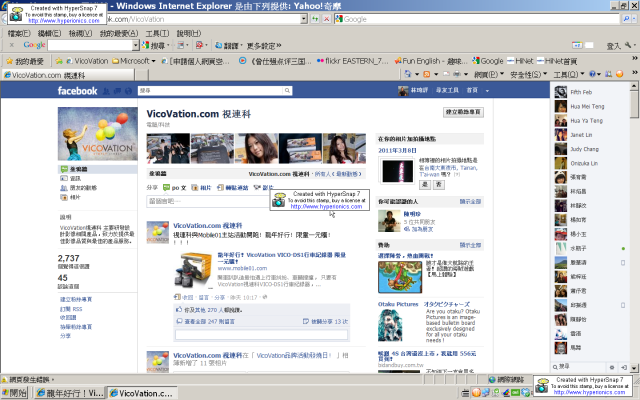The height and width of the screenshot is (400, 640).
Task: Expand favorites bar overflow chevron
Action: pyautogui.click(x=635, y=58)
